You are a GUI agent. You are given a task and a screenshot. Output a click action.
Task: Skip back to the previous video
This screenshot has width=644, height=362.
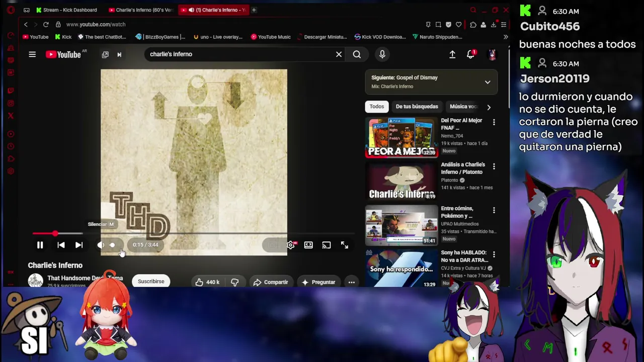coord(61,245)
